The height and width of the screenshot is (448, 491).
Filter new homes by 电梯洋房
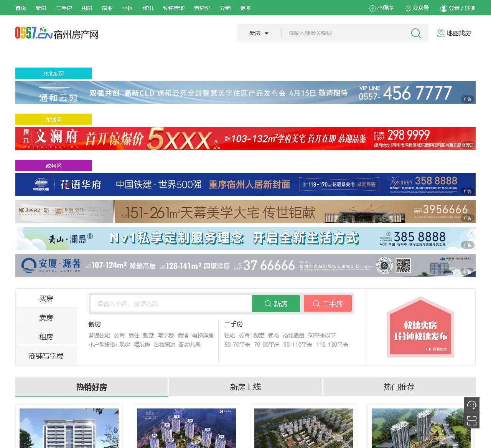tap(203, 336)
